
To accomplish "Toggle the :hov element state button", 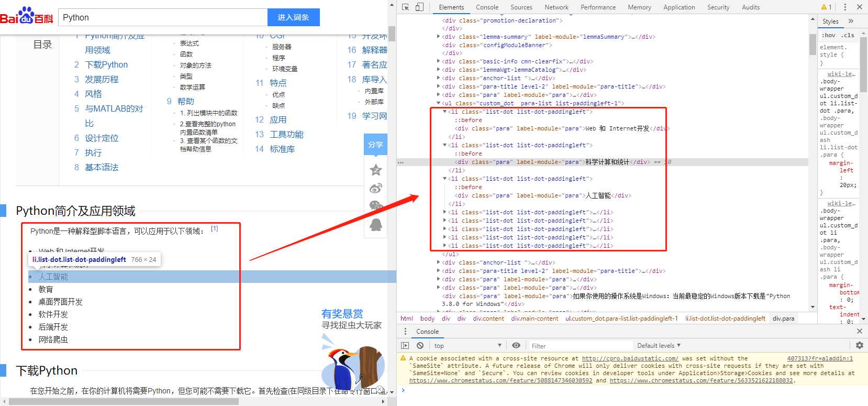I will point(828,35).
